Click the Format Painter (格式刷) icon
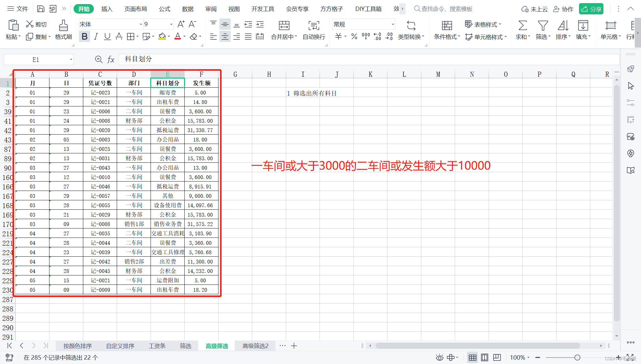Image resolution: width=641 pixels, height=364 pixels. point(63,26)
